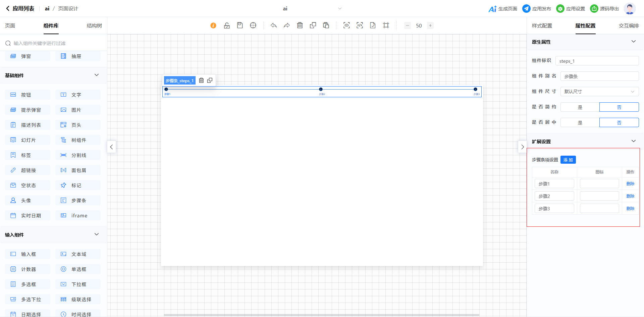Increase canvas zoom with the plus button

pos(430,25)
